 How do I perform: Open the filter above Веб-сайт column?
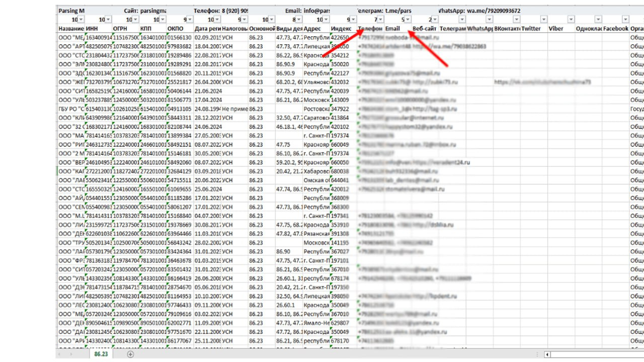434,19
